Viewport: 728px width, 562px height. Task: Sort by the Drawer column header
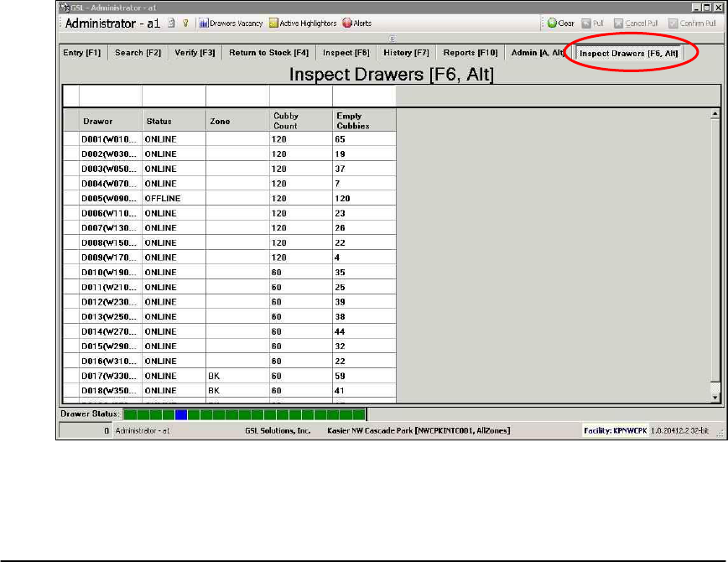click(111, 121)
